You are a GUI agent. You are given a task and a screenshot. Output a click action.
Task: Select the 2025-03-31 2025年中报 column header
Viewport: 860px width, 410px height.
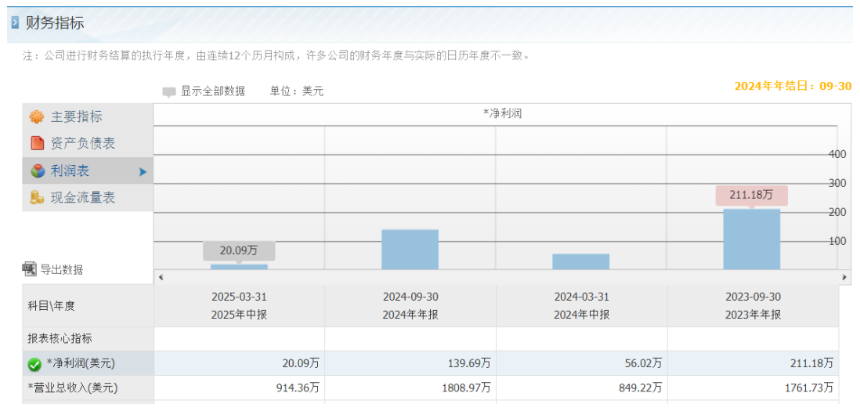tap(239, 306)
